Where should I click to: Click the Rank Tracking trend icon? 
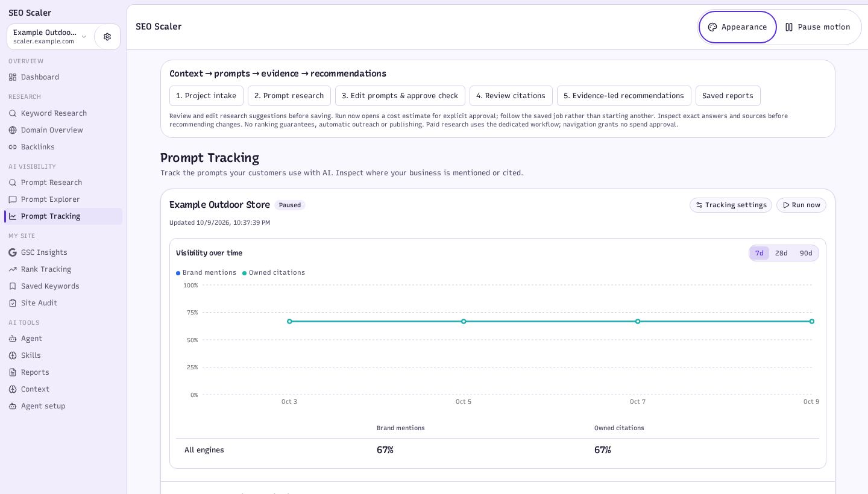(x=13, y=269)
